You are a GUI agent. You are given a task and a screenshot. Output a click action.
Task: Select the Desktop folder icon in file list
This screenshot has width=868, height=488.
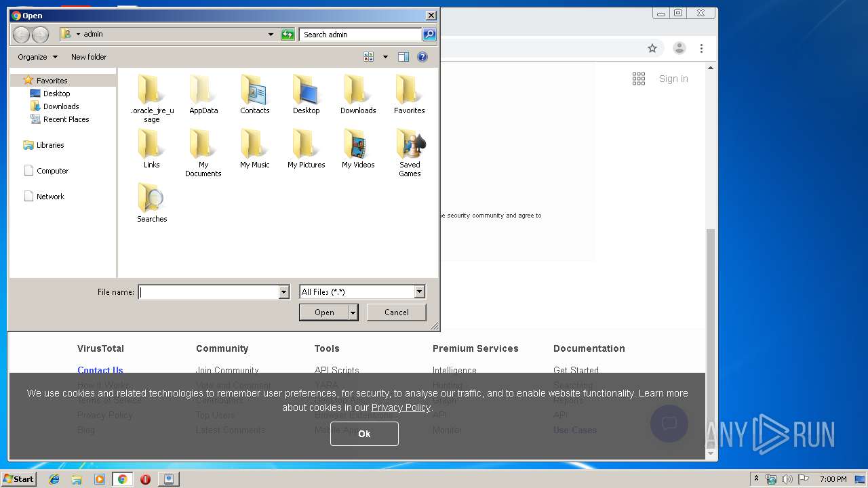307,90
